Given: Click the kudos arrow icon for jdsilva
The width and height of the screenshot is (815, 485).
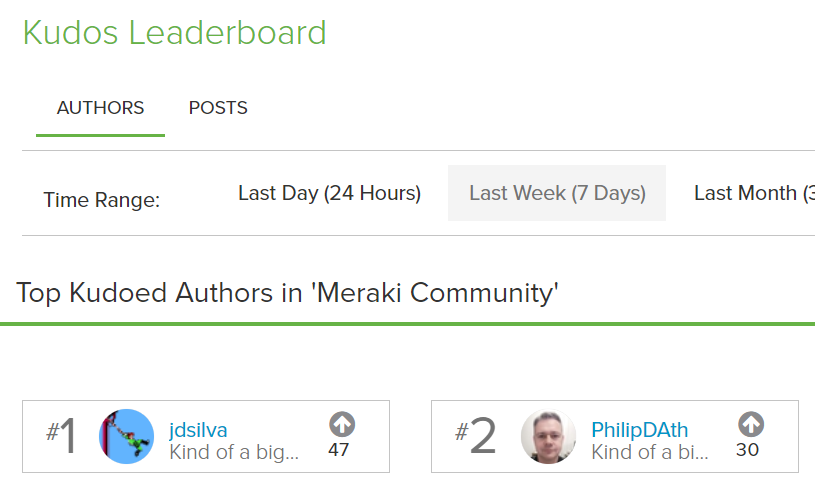Looking at the screenshot, I should (x=342, y=424).
